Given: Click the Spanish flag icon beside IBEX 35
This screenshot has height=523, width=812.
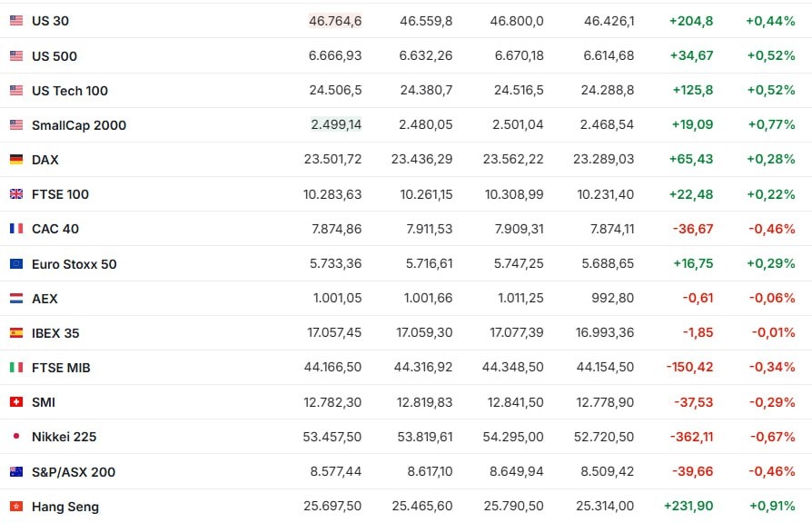Looking at the screenshot, I should (16, 333).
